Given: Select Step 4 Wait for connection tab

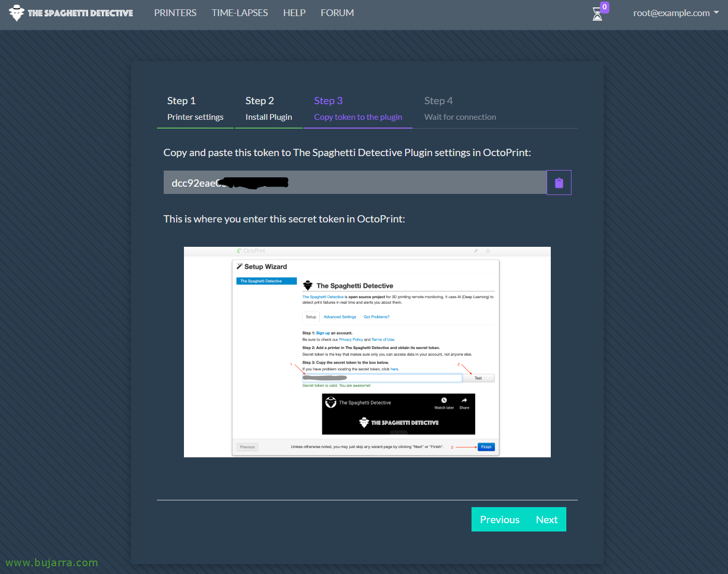Looking at the screenshot, I should pos(460,108).
